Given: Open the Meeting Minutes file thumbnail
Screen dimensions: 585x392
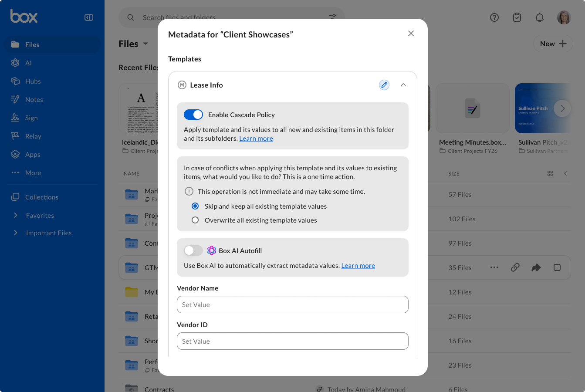Looking at the screenshot, I should point(473,108).
